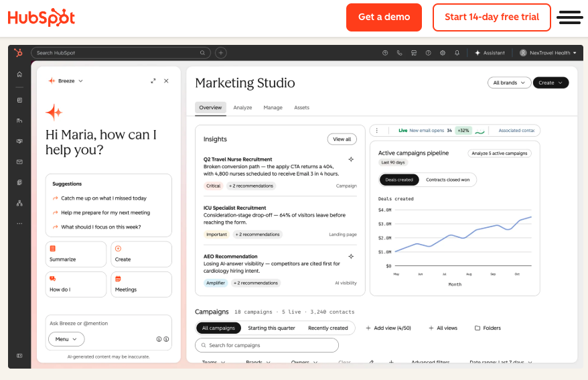
Task: Click the plus icon beside search bar
Action: click(221, 53)
